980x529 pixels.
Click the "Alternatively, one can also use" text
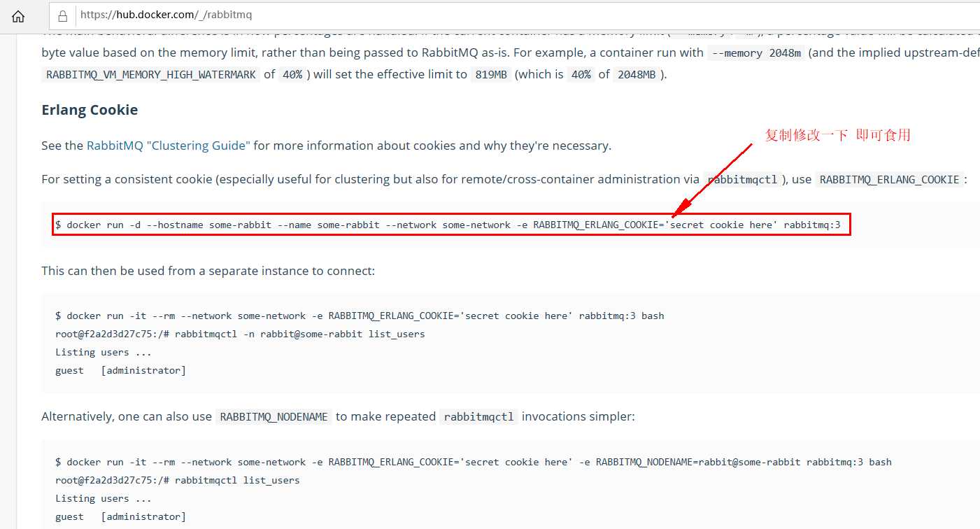pos(127,416)
